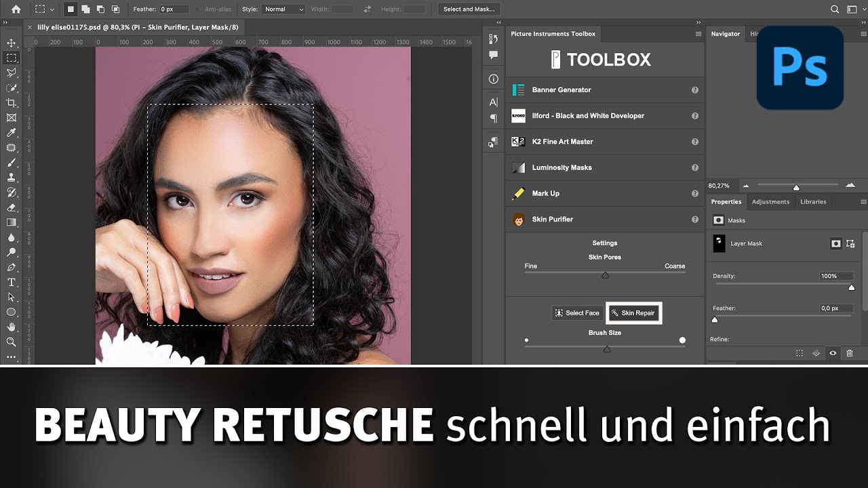Open the Marquee tool preset picker arrow
This screenshot has width=868, height=488.
coord(54,9)
